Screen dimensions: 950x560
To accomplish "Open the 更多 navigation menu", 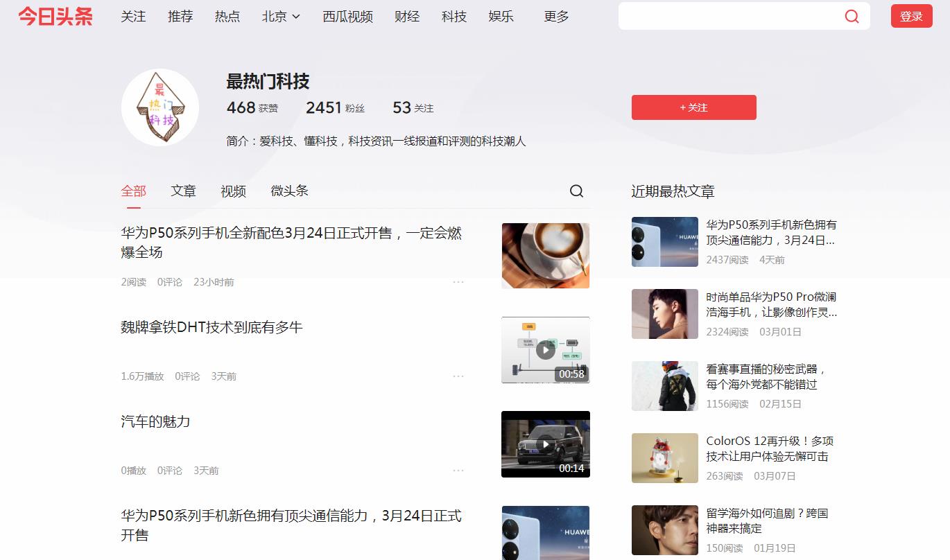I will pos(556,17).
